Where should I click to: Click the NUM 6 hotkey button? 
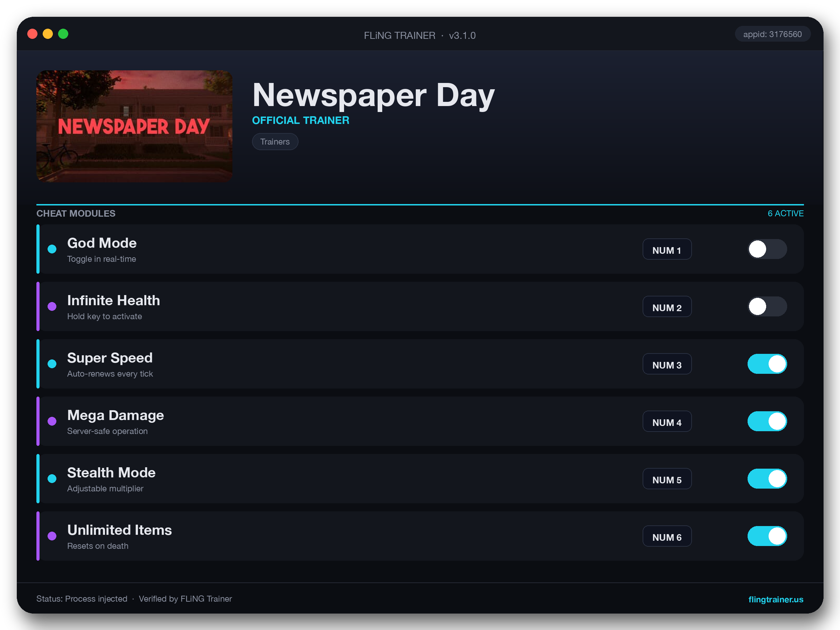tap(667, 536)
